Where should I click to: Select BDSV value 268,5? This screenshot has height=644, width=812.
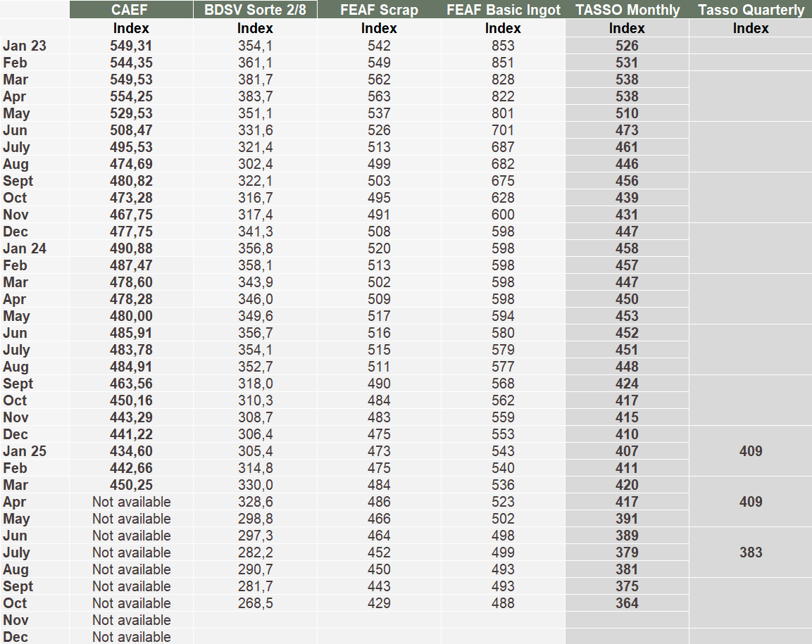(x=255, y=603)
